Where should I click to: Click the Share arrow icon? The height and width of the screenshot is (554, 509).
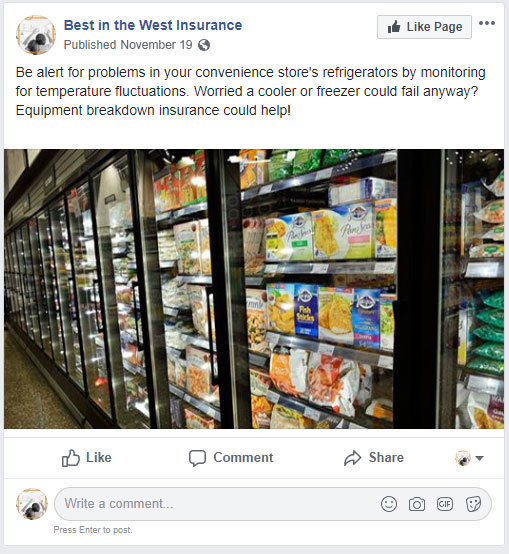coord(353,458)
